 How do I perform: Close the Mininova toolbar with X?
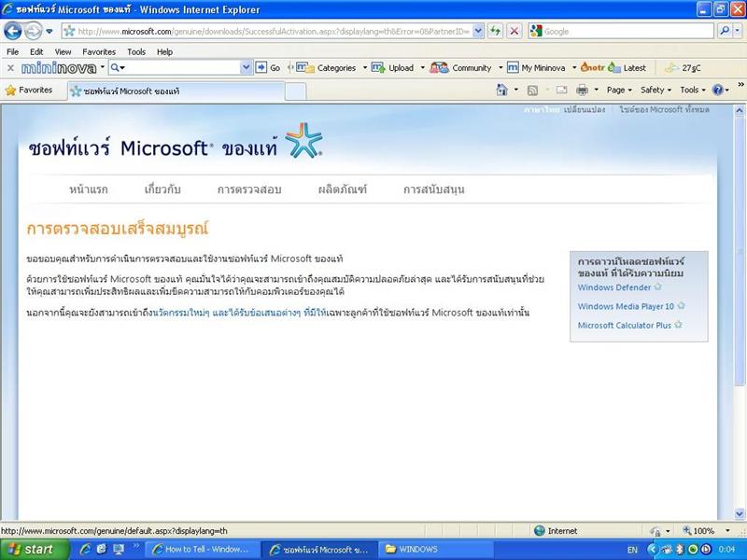[10, 68]
